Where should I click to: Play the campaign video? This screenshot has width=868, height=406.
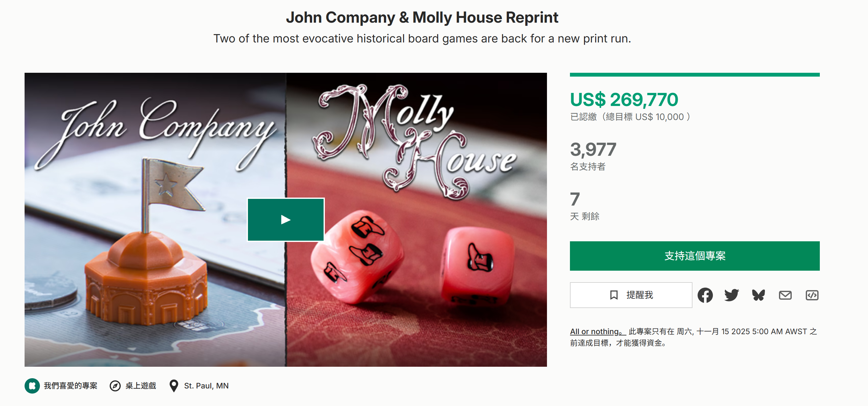[x=286, y=220]
